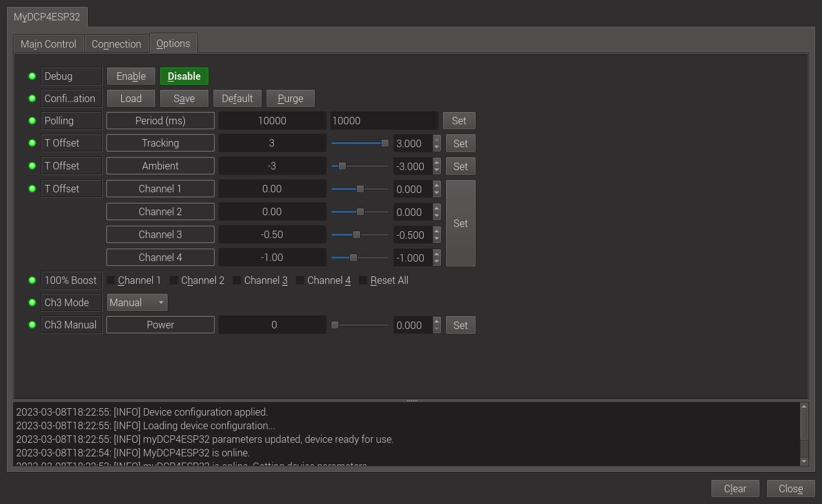Switch to the Connection tab
The image size is (822, 504).
[116, 44]
